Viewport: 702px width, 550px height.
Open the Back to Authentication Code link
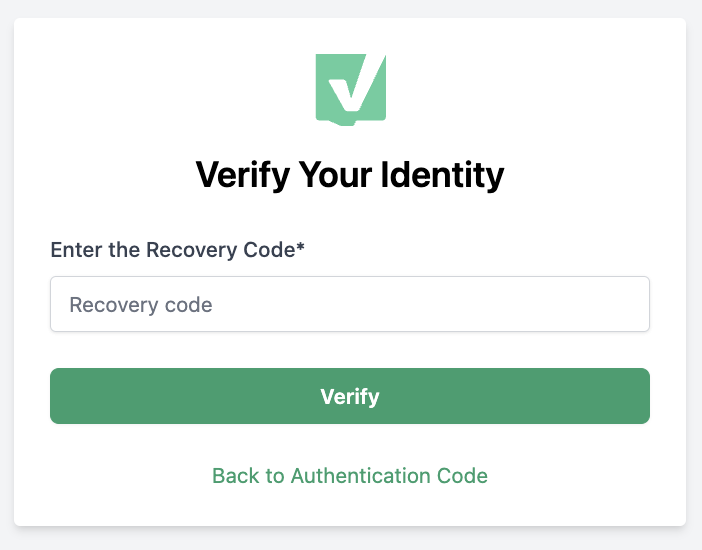[x=350, y=476]
